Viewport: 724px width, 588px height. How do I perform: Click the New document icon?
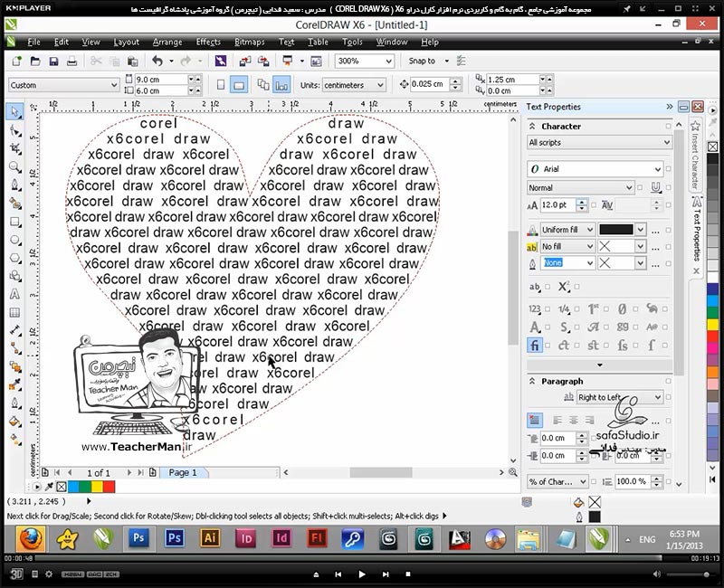[x=16, y=61]
